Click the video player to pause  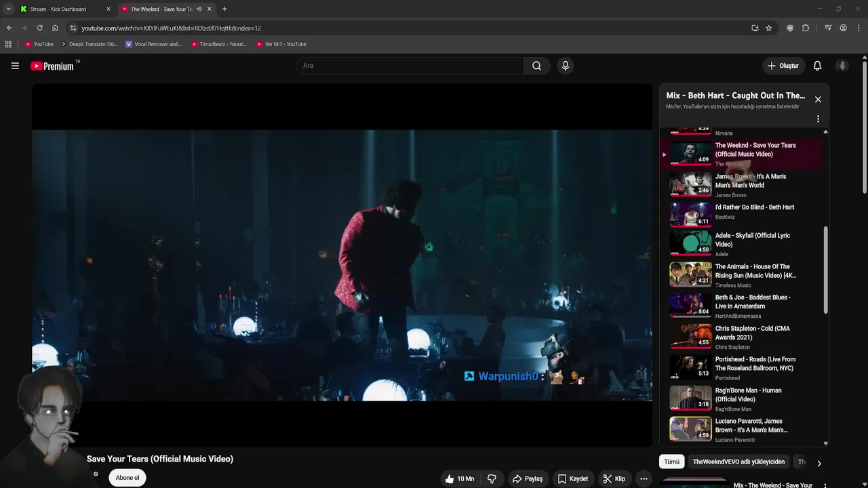pyautogui.click(x=342, y=265)
